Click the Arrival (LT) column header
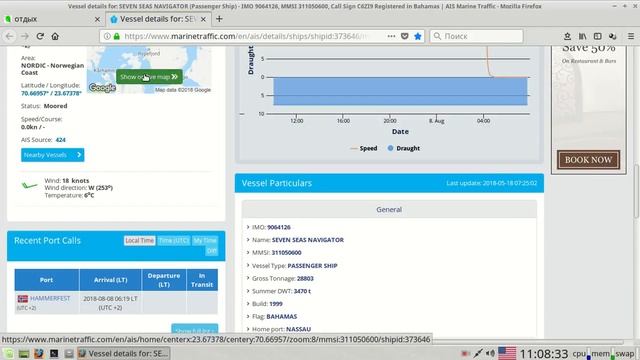Screen dimensions: 640x360 [x=110, y=280]
